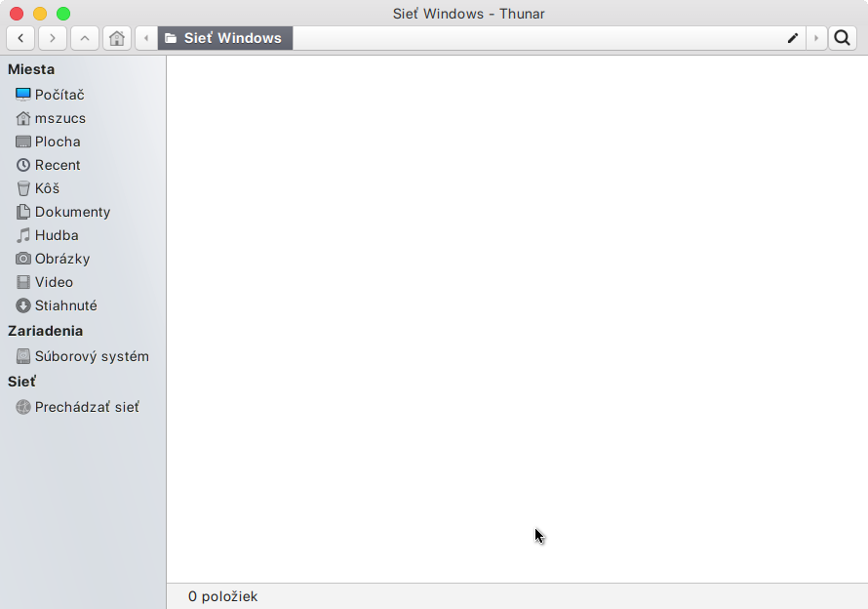Select Súborový systém device
The height and width of the screenshot is (609, 868).
(91, 356)
